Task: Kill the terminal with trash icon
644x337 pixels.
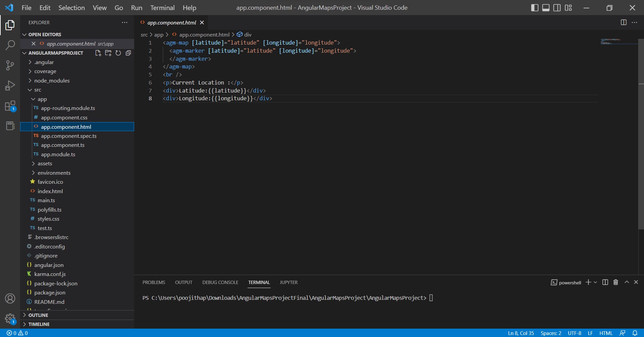Action: (615, 282)
